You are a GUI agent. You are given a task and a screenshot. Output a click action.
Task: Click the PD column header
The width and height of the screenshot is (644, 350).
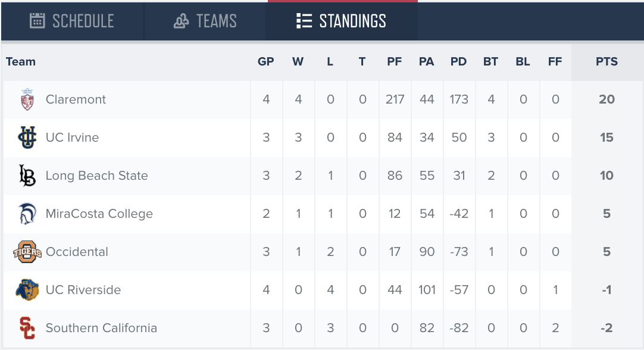[458, 62]
